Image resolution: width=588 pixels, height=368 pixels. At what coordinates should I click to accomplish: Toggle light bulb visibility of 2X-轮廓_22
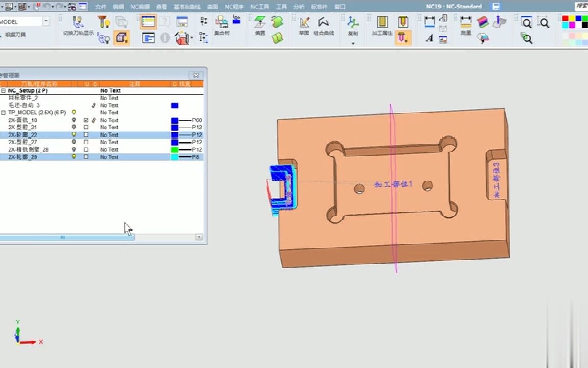click(x=74, y=135)
